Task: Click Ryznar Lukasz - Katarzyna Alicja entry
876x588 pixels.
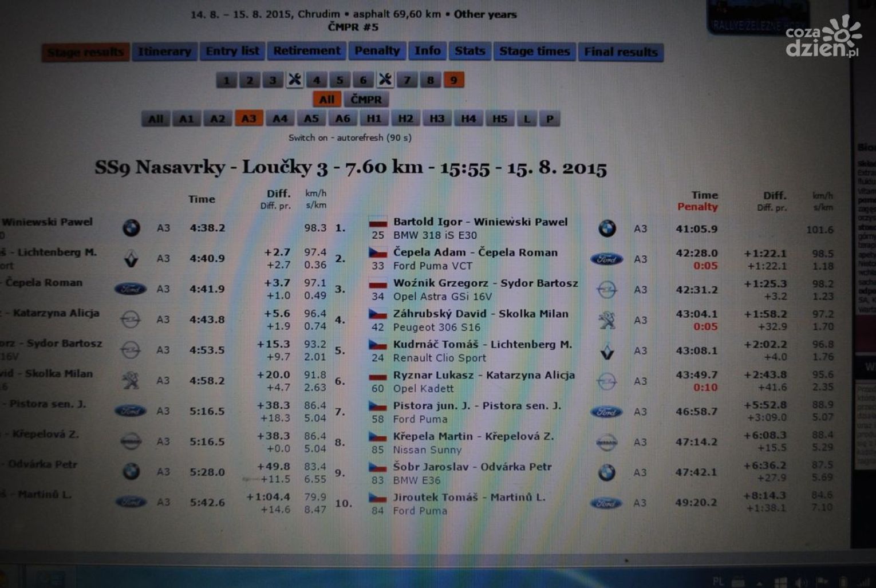Action: tap(484, 375)
